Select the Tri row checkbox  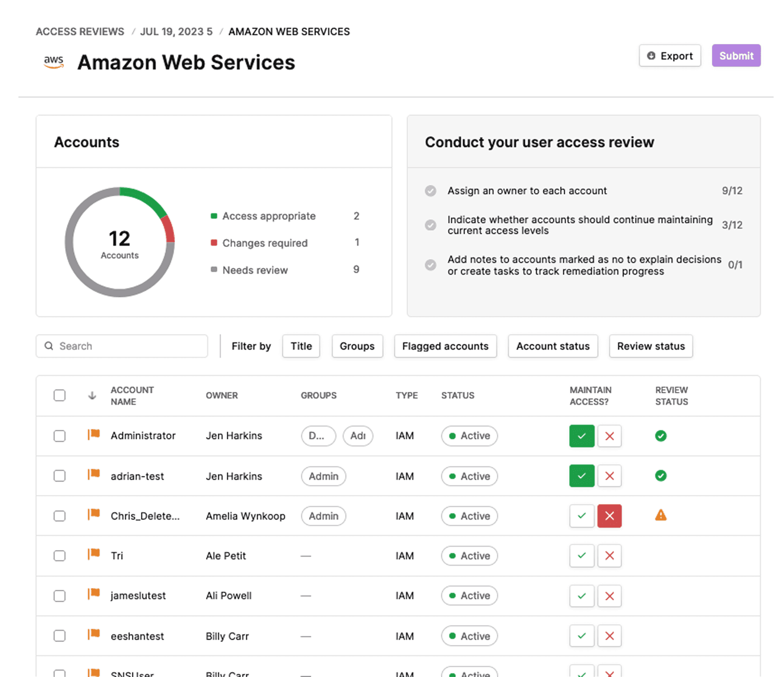[60, 555]
